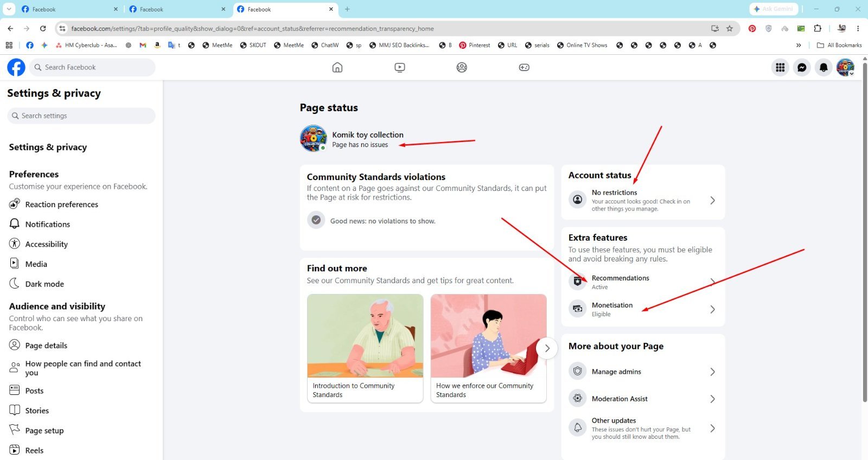Image resolution: width=868 pixels, height=460 pixels.
Task: Click the Dark mode moon icon
Action: (15, 283)
